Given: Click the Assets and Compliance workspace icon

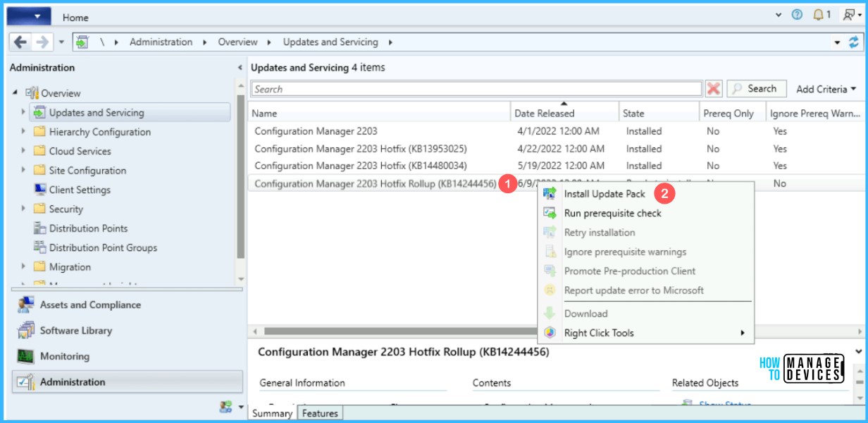Looking at the screenshot, I should pos(26,305).
